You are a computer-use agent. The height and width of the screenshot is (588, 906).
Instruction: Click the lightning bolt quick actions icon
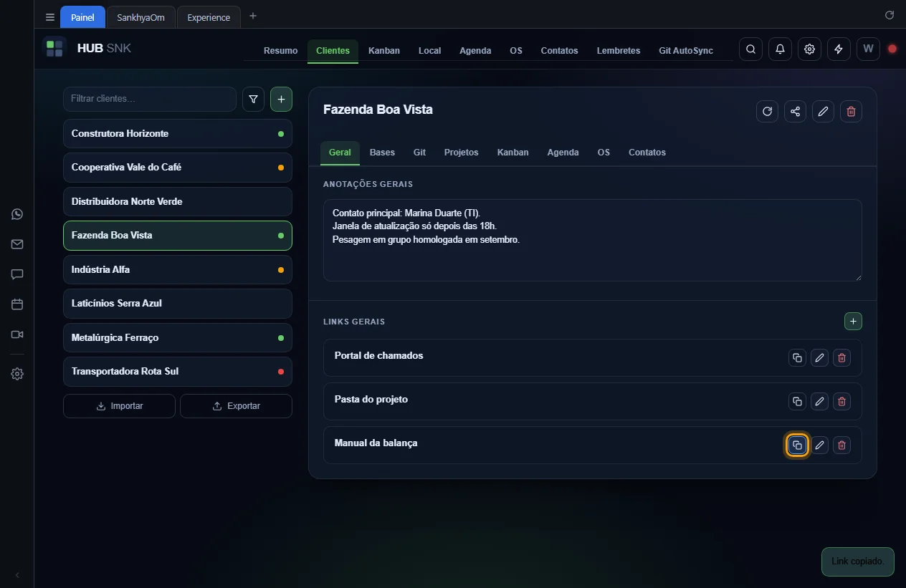839,49
